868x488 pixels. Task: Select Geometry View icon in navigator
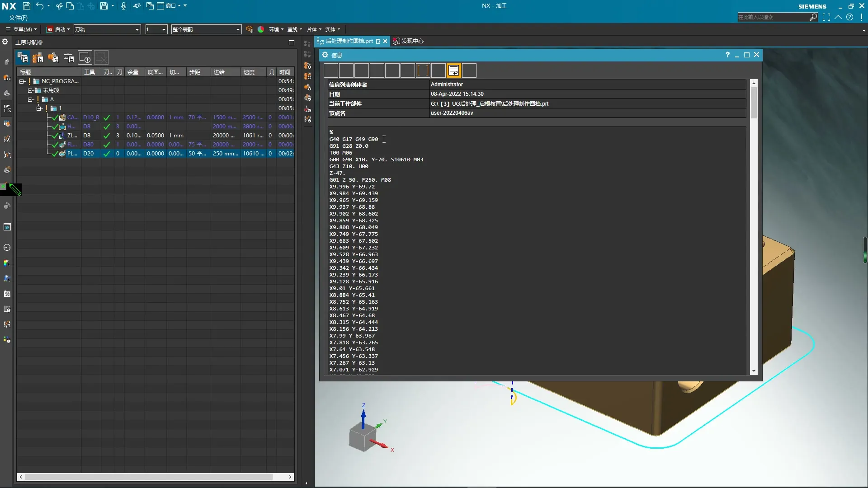[53, 57]
